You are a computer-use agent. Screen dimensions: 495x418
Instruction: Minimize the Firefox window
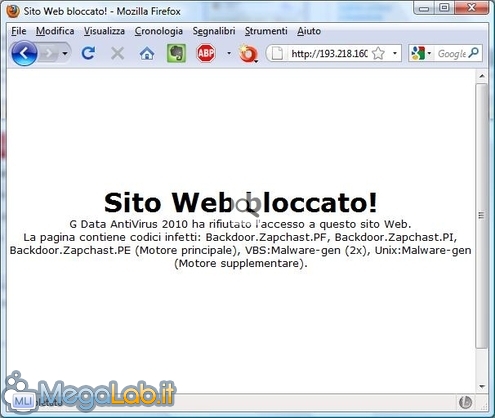click(424, 8)
